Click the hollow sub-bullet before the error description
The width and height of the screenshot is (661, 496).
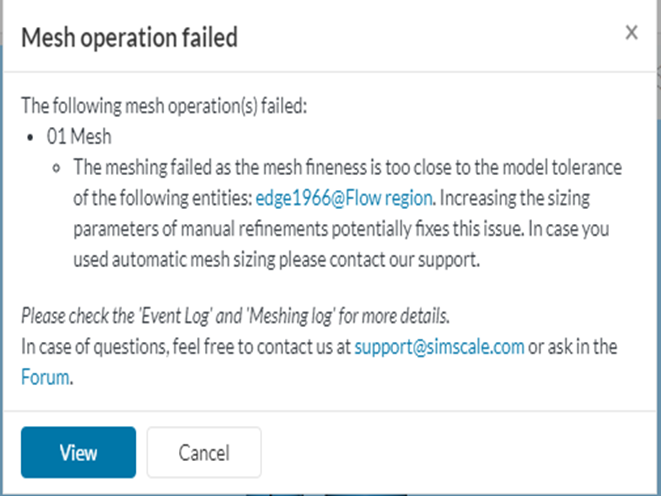pos(60,167)
